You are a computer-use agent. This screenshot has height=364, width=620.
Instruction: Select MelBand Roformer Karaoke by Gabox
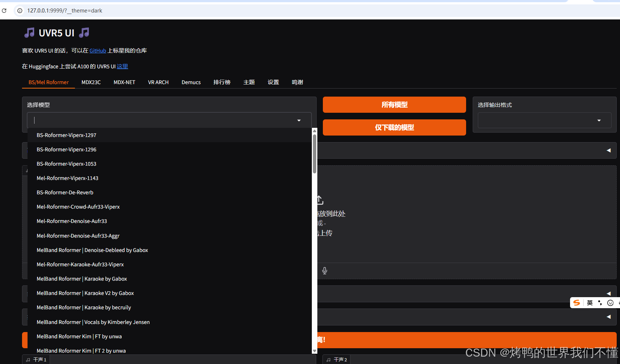click(170, 279)
